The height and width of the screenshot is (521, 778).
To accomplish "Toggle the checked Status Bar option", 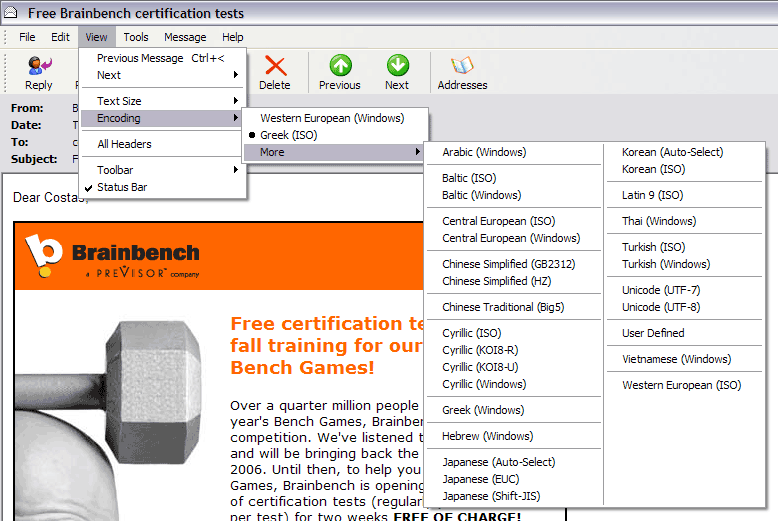I will coord(162,187).
